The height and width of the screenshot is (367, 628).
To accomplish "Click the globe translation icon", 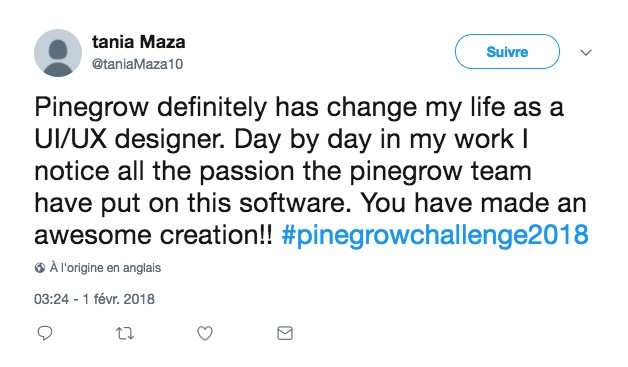I will [40, 268].
